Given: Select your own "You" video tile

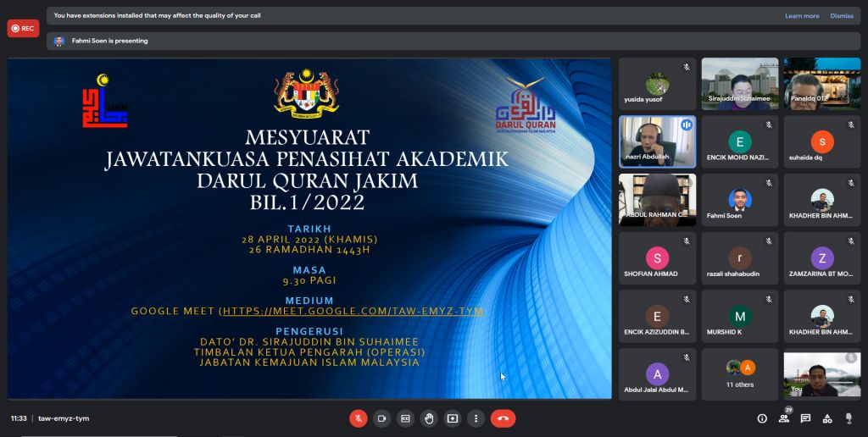Looking at the screenshot, I should [x=822, y=374].
